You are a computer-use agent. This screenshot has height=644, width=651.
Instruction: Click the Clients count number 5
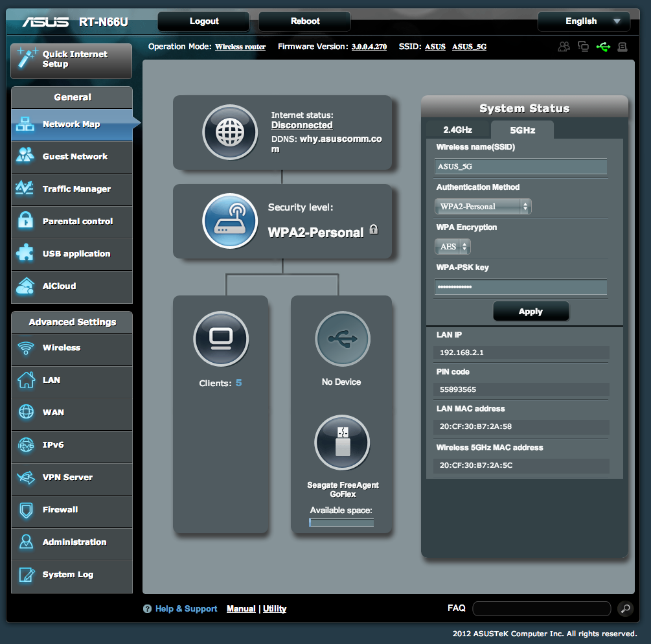click(239, 383)
